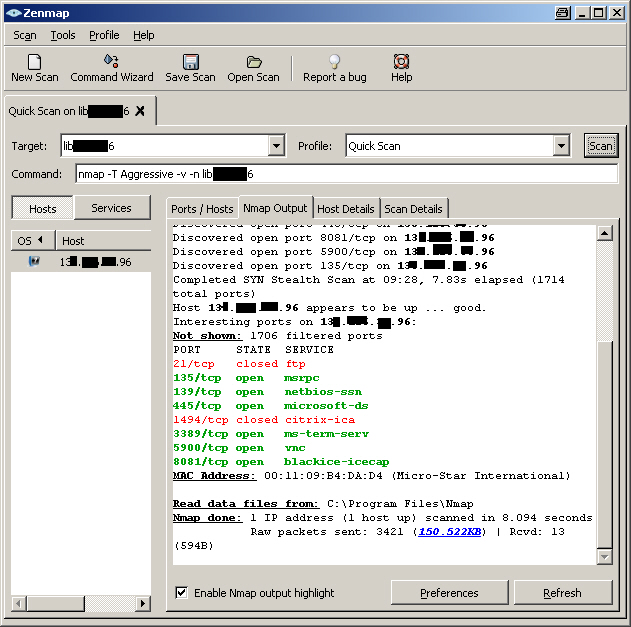Click hosts list scroll left arrow
This screenshot has height=627, width=631.
(19, 603)
